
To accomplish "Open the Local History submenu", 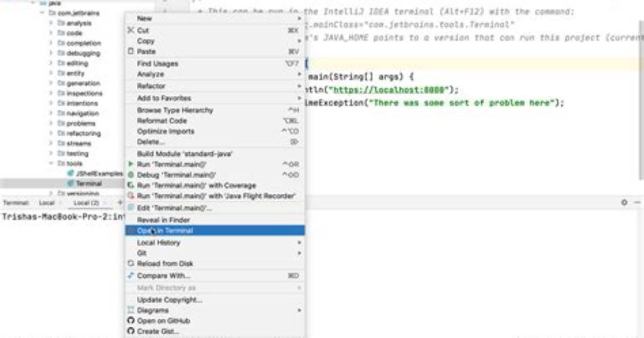I will click(215, 243).
